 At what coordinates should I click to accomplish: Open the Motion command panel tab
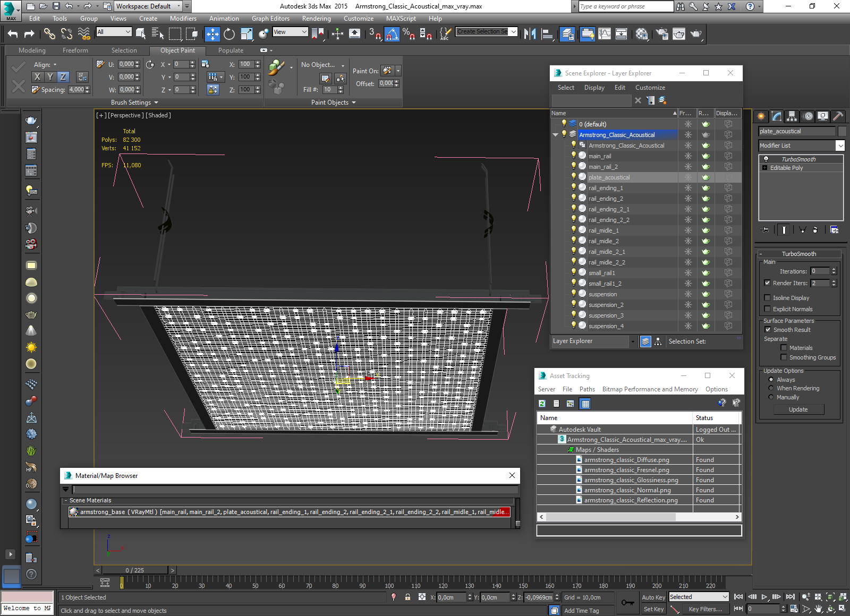tap(807, 116)
